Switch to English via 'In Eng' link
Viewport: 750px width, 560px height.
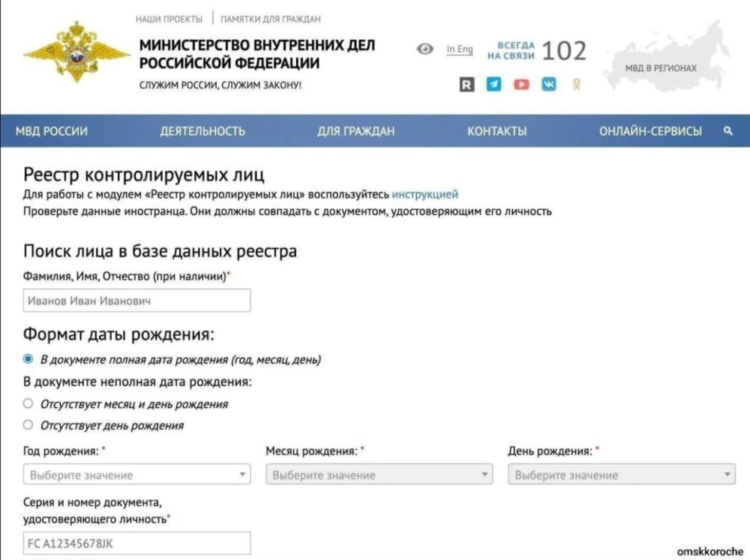[460, 49]
